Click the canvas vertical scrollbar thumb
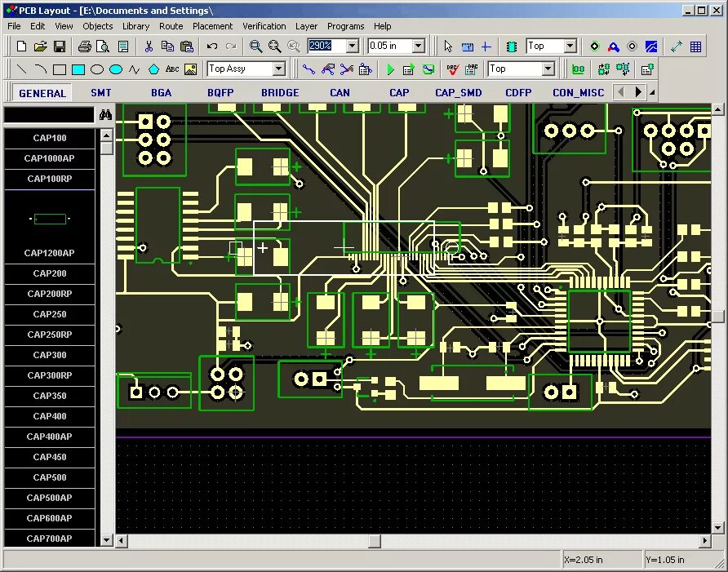Screen dimensions: 728x572 pos(717,316)
